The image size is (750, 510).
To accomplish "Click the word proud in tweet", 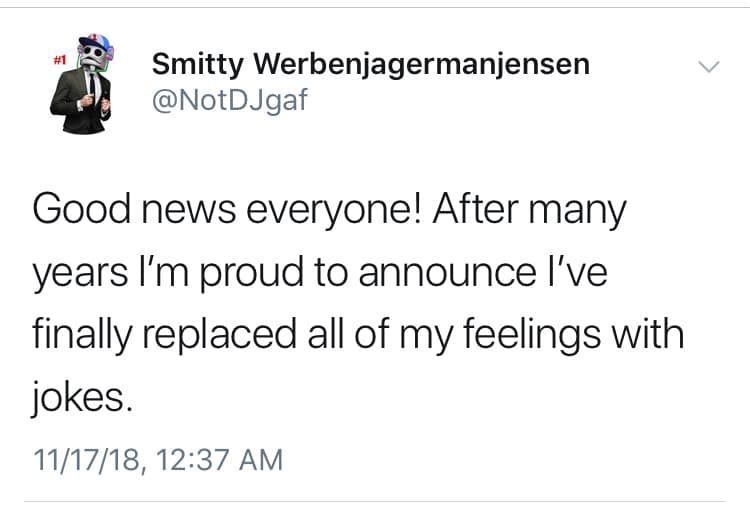I will pos(252,272).
